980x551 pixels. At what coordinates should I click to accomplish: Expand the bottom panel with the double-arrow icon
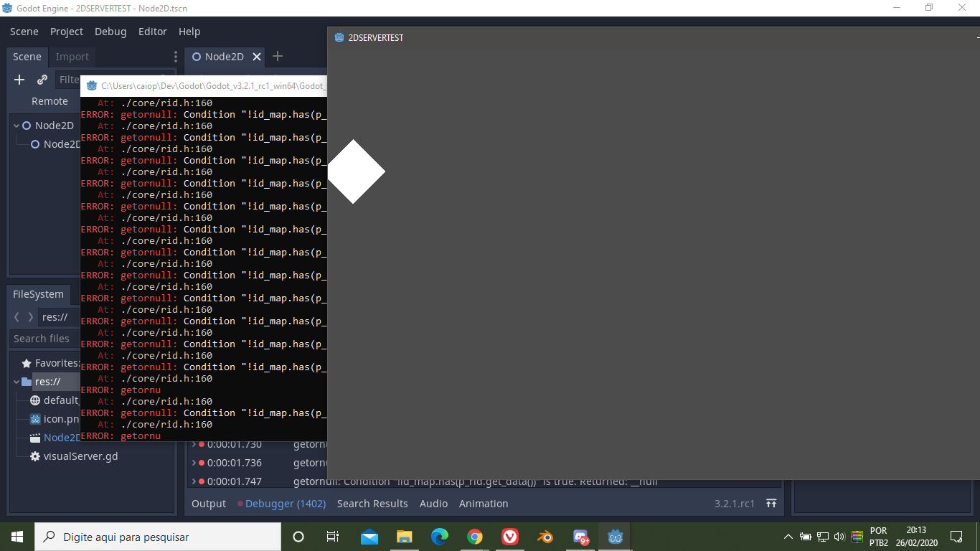pyautogui.click(x=771, y=504)
